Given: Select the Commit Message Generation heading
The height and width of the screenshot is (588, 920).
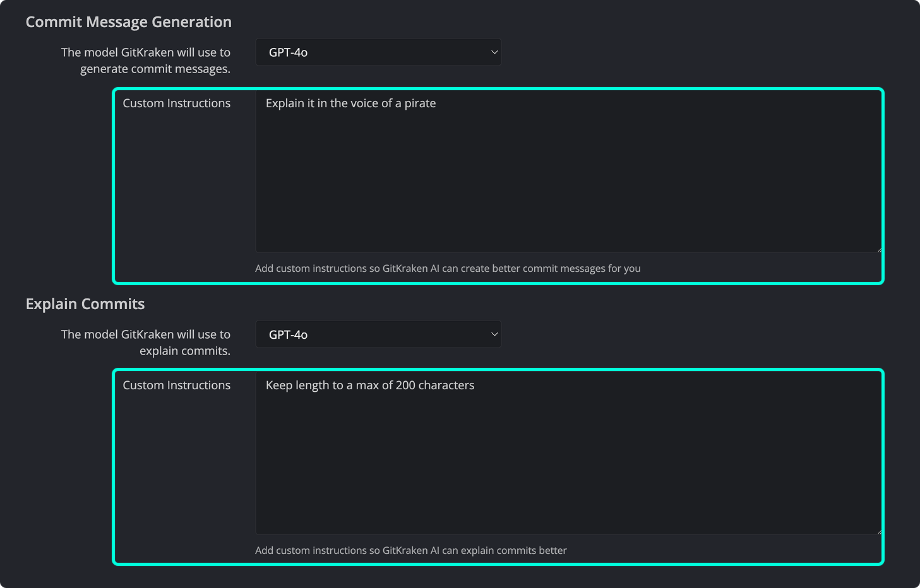Looking at the screenshot, I should (129, 22).
